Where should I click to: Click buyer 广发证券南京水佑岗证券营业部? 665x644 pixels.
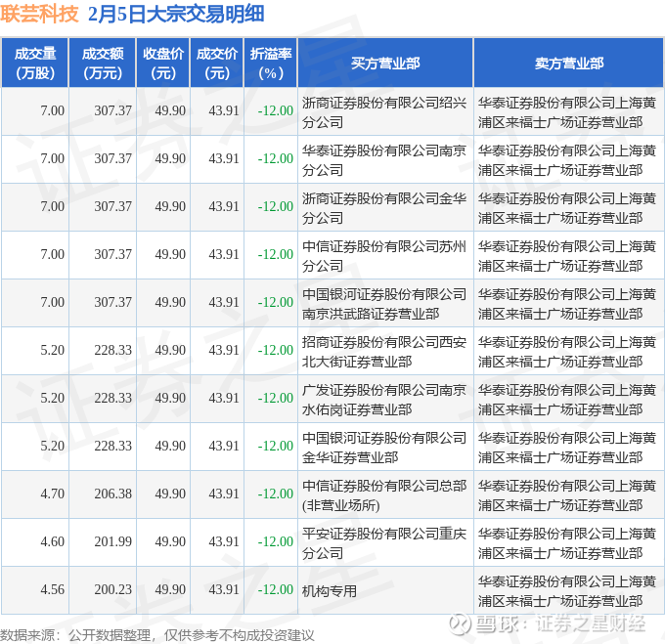tap(384, 399)
